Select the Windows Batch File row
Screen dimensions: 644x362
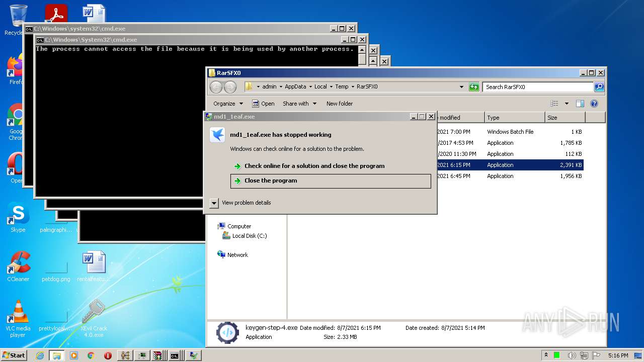pyautogui.click(x=510, y=132)
